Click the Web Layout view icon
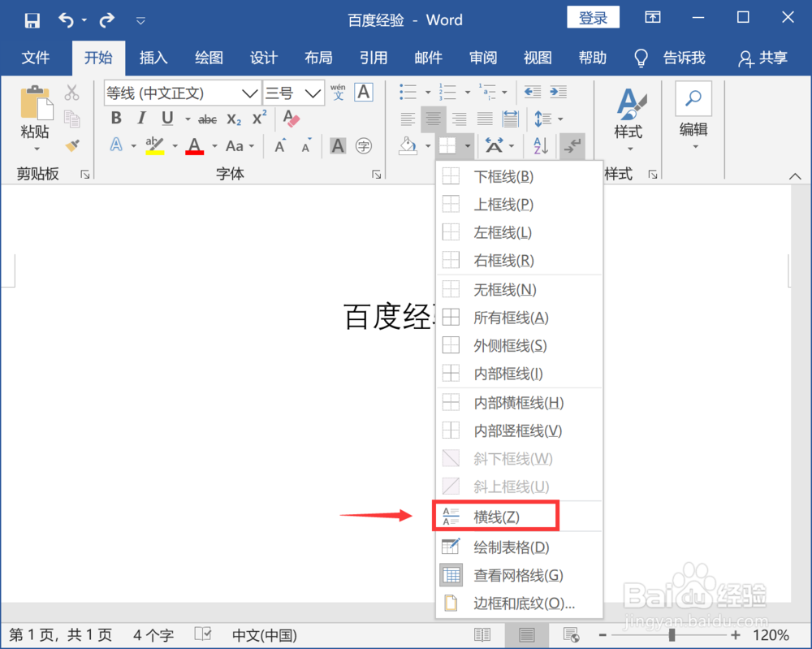This screenshot has width=812, height=649. [571, 634]
